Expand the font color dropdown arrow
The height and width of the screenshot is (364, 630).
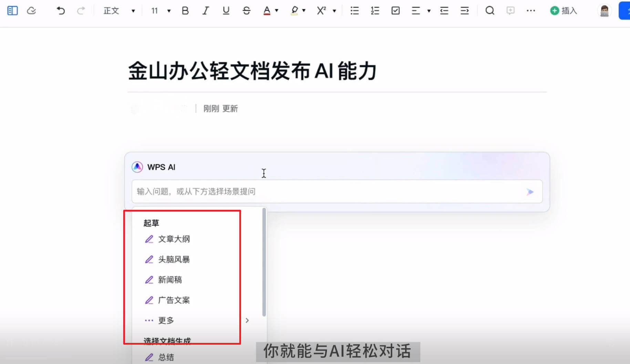[x=277, y=11]
